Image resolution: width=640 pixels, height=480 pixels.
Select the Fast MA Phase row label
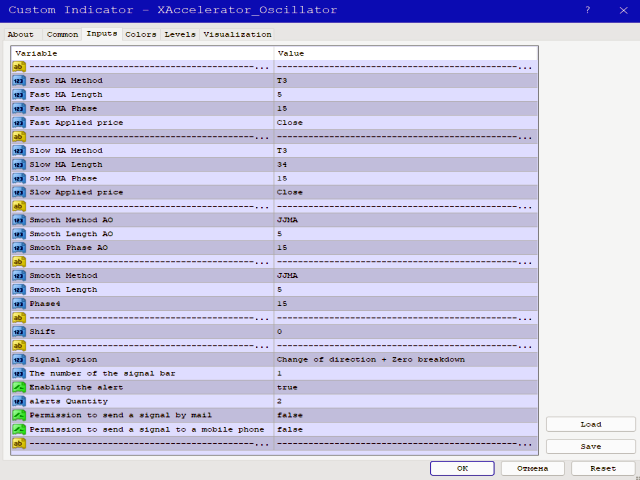click(x=63, y=109)
